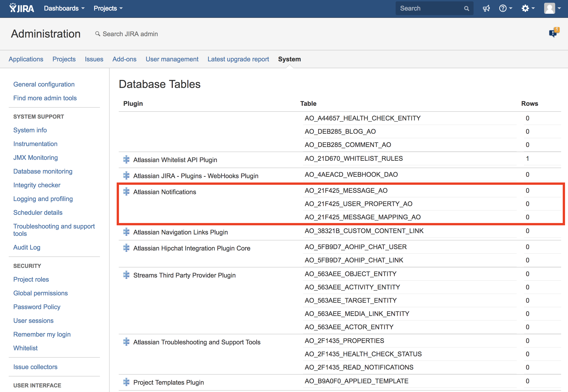Screen dimensions: 568x392
Task: Click the puzzle icon beside Project Templates Plugin
Action: [x=126, y=382]
